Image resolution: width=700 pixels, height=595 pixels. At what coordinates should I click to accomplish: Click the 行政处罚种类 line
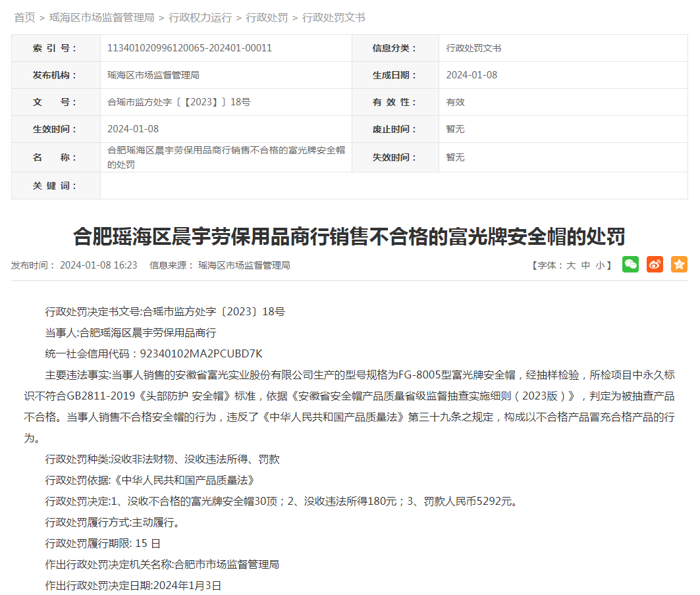(x=163, y=459)
